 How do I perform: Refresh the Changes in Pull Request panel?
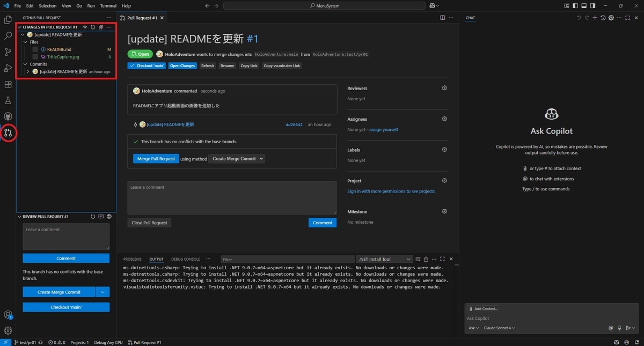[92, 27]
